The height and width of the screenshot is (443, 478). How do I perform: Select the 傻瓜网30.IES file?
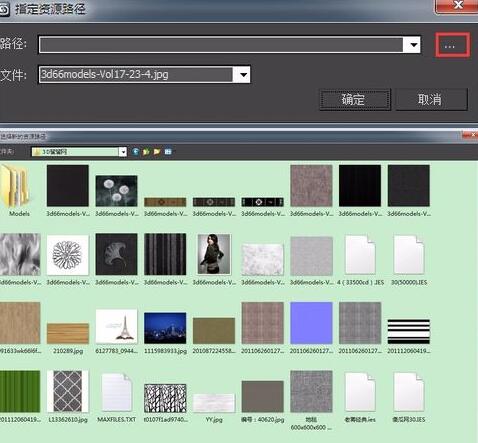coord(409,397)
